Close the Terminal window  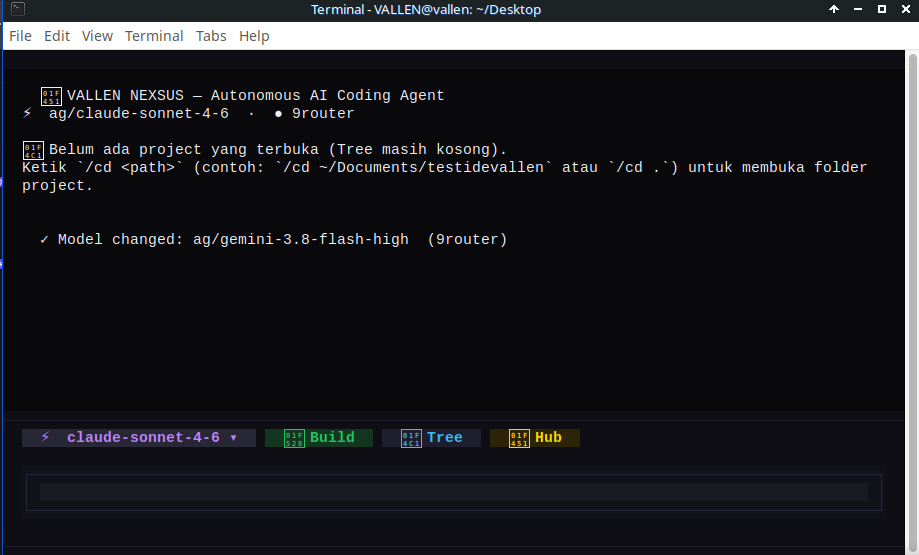pyautogui.click(x=906, y=9)
